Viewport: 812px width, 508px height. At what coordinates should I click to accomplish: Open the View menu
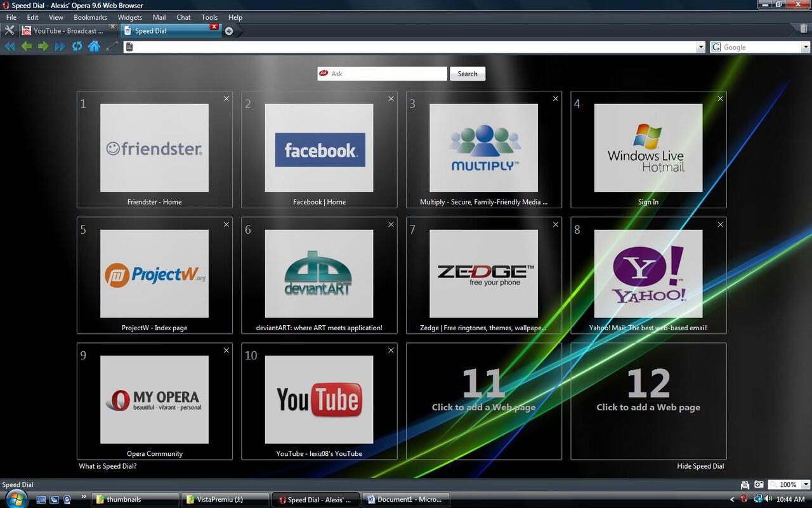[56, 17]
